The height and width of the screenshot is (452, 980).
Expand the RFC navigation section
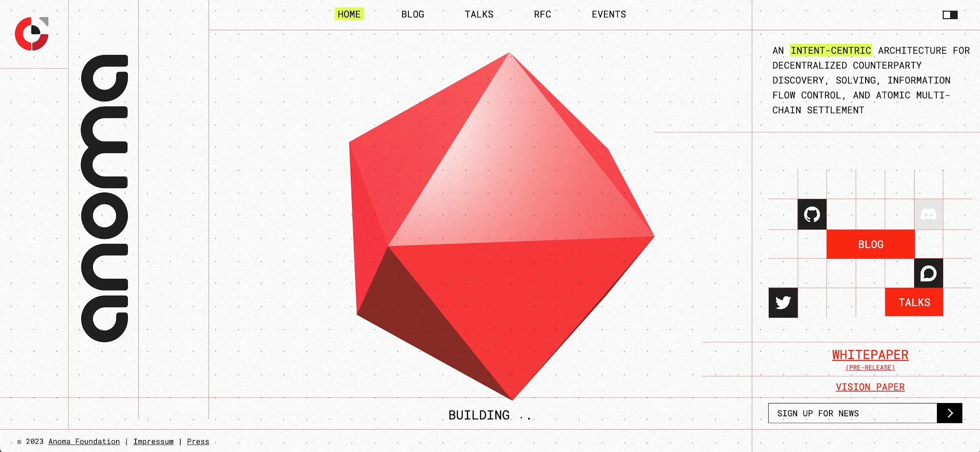coord(542,15)
